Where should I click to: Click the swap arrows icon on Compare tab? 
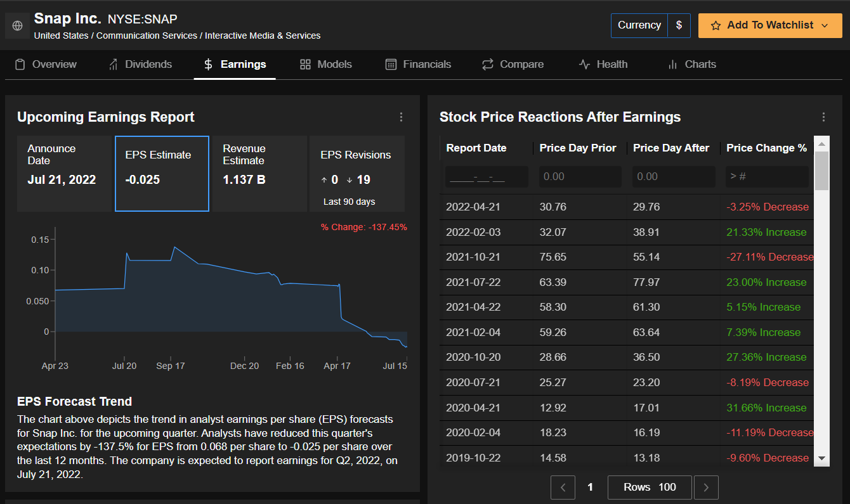(x=488, y=64)
